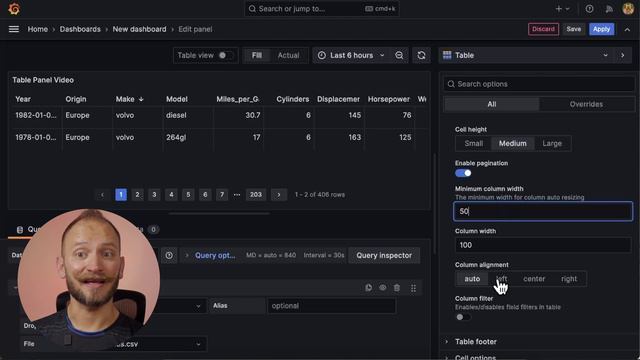
Task: Go to table page 4
Action: click(x=171, y=195)
